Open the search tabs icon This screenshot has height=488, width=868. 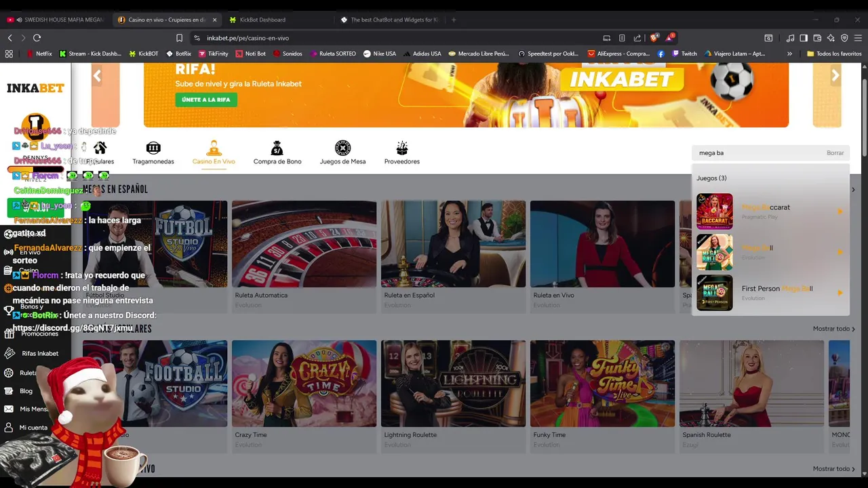[768, 38]
